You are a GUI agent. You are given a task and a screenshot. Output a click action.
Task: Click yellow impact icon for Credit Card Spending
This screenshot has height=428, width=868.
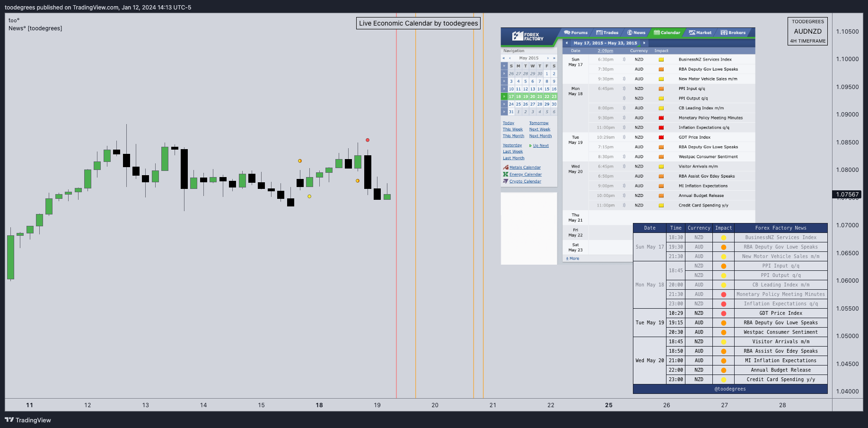661,205
